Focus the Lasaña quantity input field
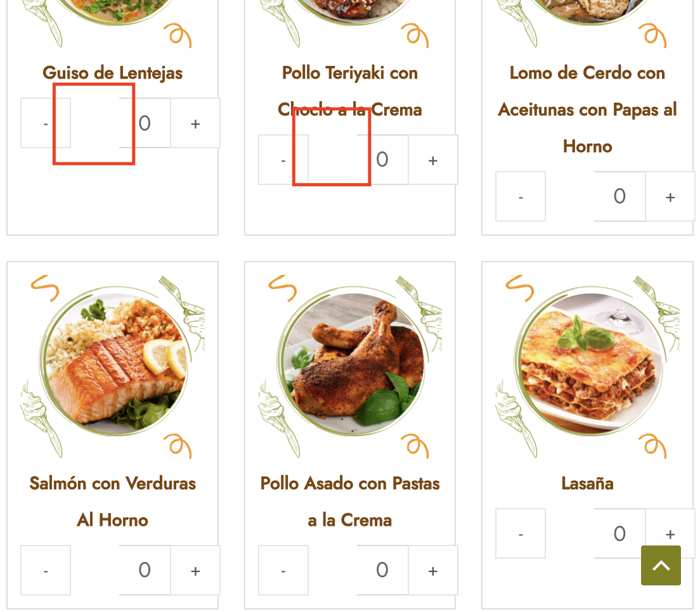700x612 pixels. point(619,533)
